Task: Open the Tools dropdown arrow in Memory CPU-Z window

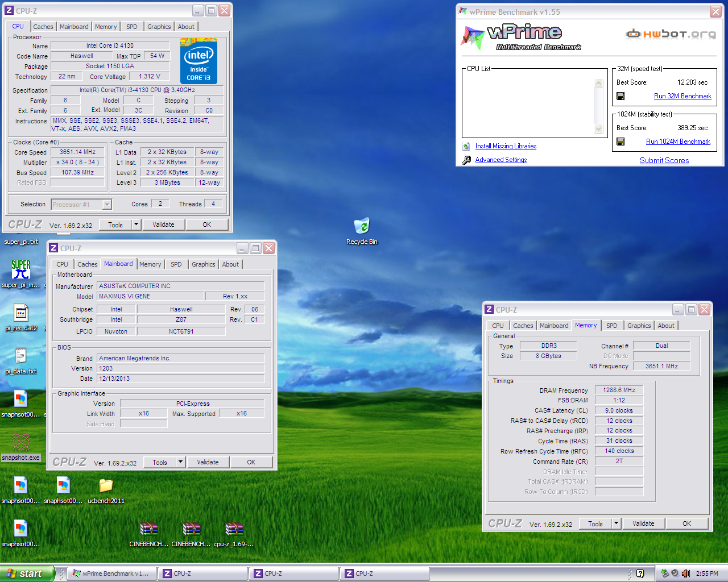Action: coord(616,523)
